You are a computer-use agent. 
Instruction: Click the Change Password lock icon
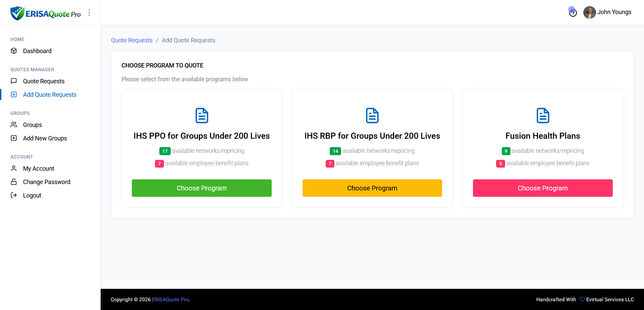click(x=14, y=182)
